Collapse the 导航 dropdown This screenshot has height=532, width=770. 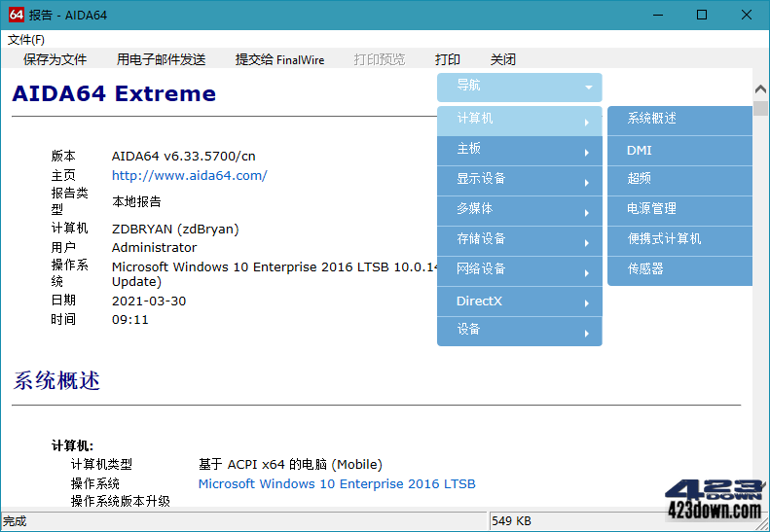point(520,88)
